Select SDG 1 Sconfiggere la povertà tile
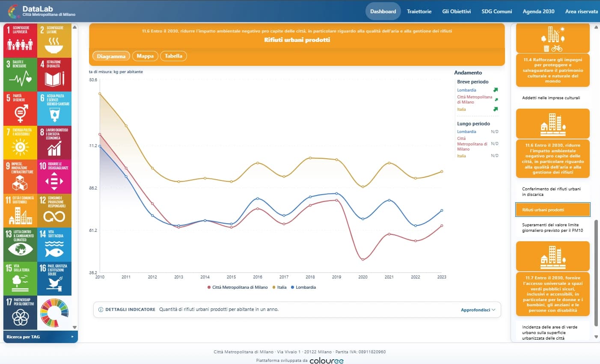 20,40
